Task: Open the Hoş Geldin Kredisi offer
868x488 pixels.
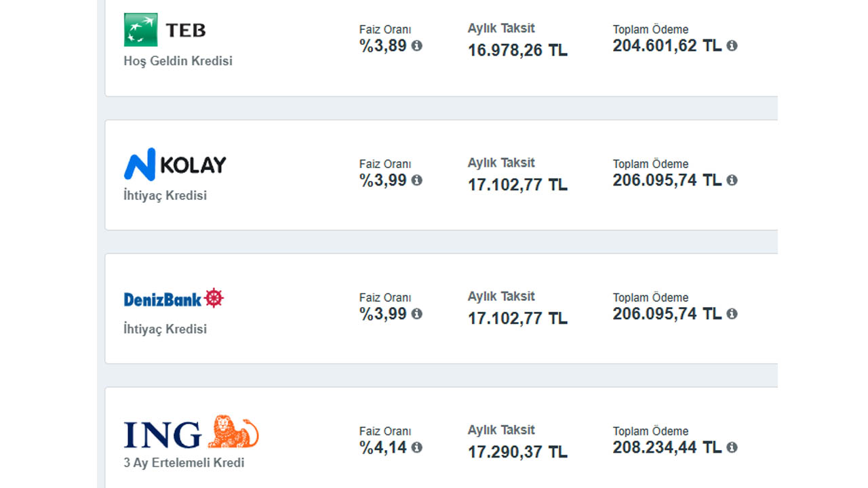Action: [178, 61]
